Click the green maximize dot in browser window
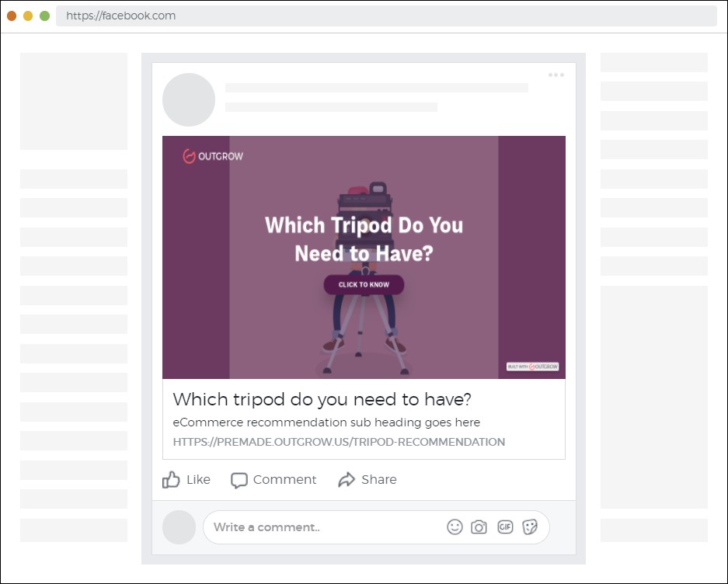The image size is (728, 584). point(44,16)
